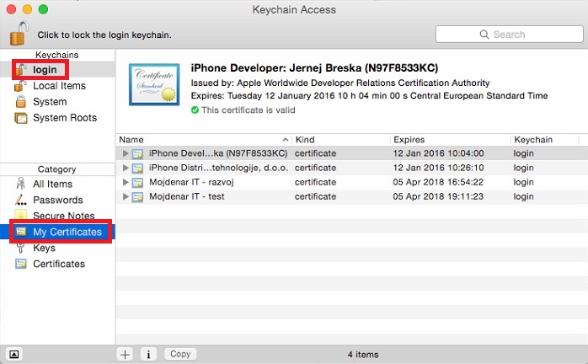The height and width of the screenshot is (364, 588).
Task: Sort certificates by Name column header
Action: (x=131, y=139)
